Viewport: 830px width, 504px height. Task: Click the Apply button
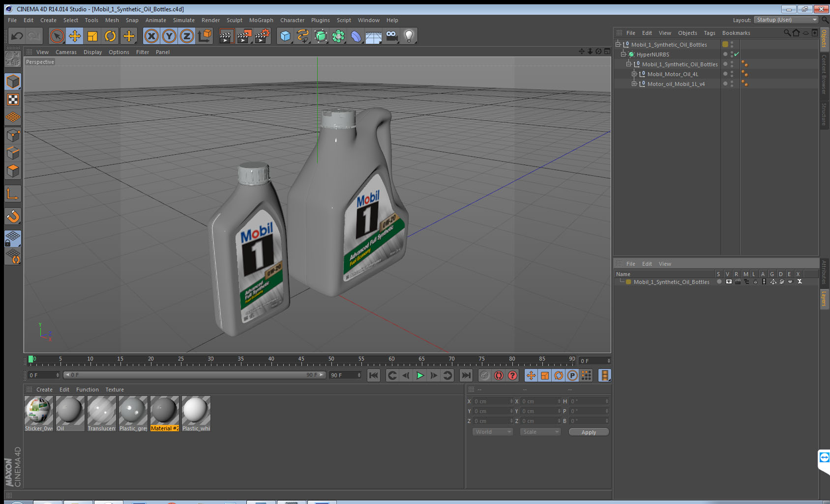coord(589,432)
